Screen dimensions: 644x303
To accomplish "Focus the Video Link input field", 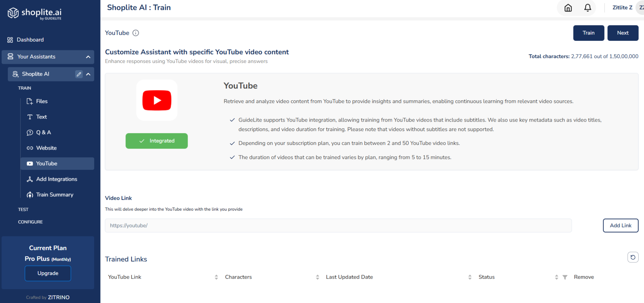I will click(338, 226).
